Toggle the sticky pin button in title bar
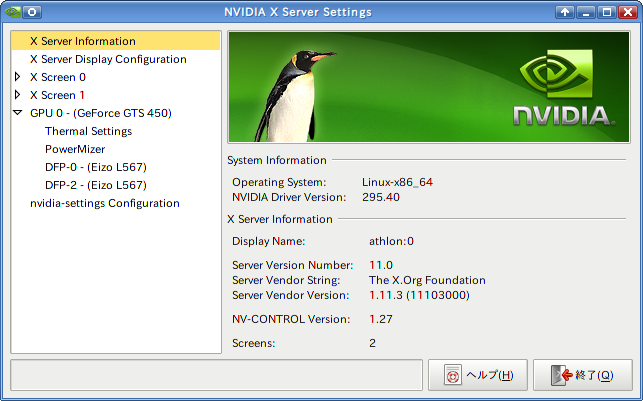The image size is (643, 401). click(x=32, y=11)
